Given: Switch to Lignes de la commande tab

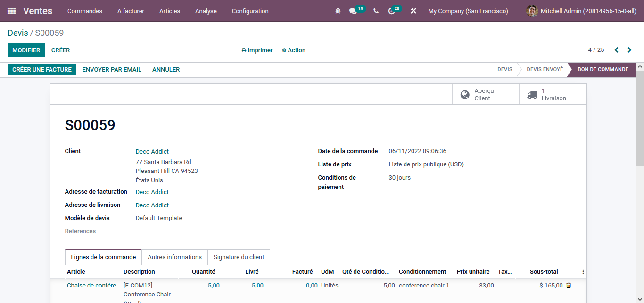Looking at the screenshot, I should coord(103,257).
